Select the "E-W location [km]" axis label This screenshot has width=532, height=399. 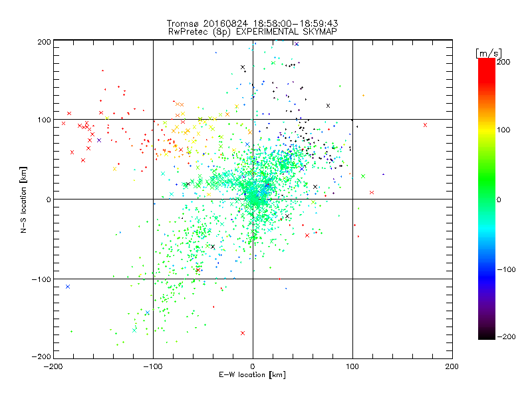click(x=252, y=374)
